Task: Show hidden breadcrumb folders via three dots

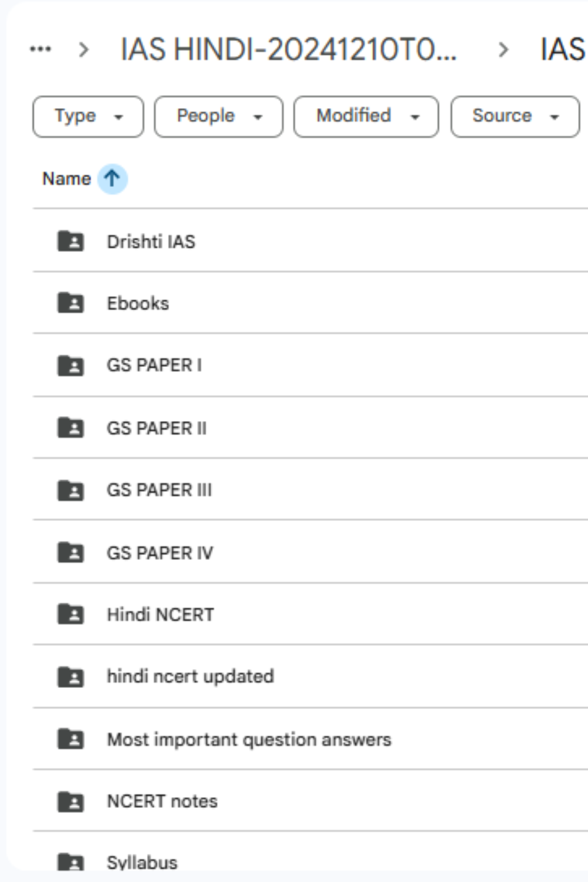Action: pos(40,49)
